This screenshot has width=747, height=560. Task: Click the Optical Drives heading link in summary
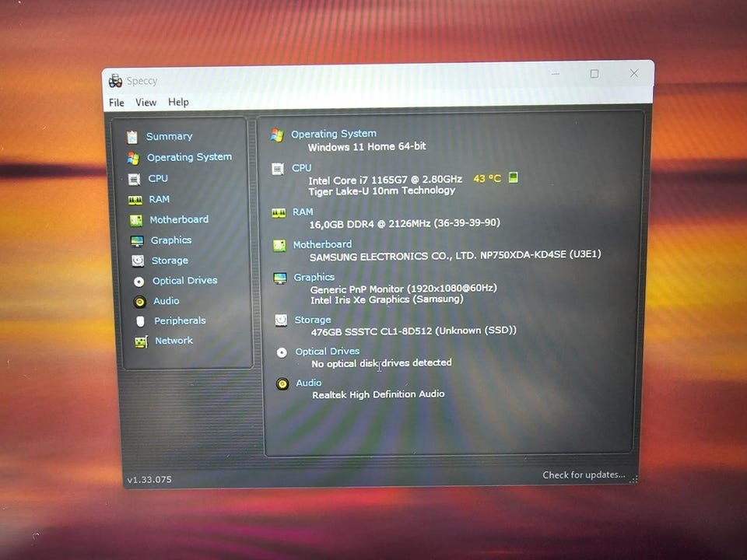point(328,352)
